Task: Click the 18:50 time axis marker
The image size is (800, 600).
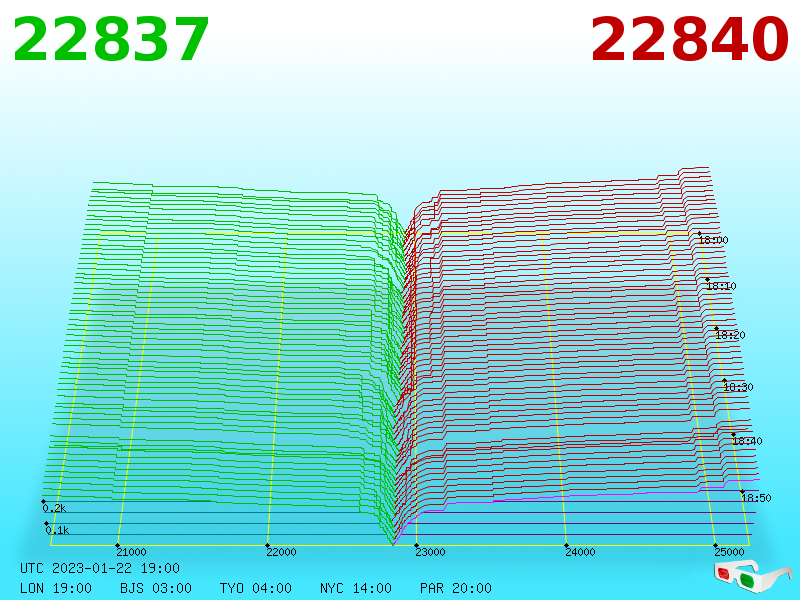Action: (757, 497)
